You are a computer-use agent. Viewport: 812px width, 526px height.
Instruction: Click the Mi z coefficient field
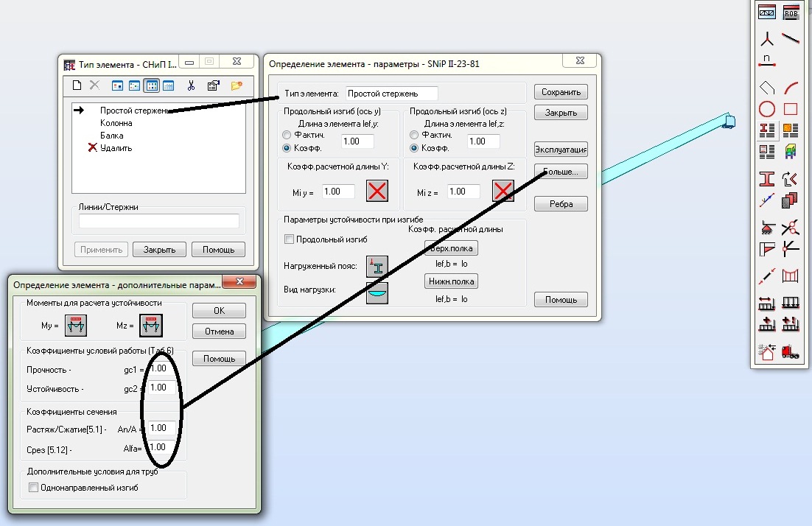(x=464, y=192)
